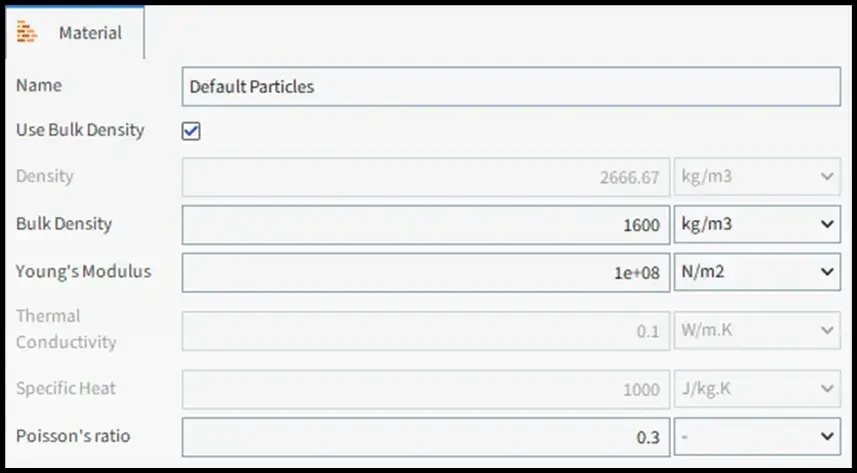This screenshot has height=473, width=857.
Task: Open the Bulk Density kg/m3 unit dropdown
Action: 757,225
